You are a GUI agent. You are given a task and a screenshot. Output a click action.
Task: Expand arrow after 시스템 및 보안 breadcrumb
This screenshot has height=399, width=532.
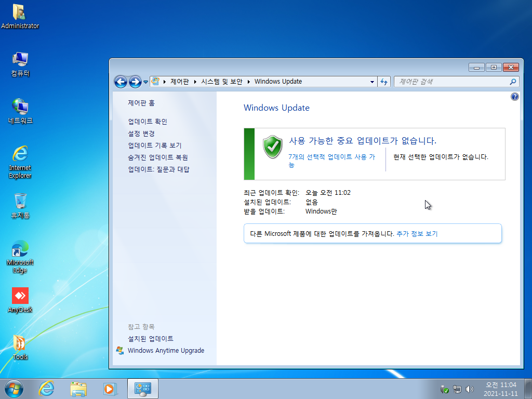[249, 82]
